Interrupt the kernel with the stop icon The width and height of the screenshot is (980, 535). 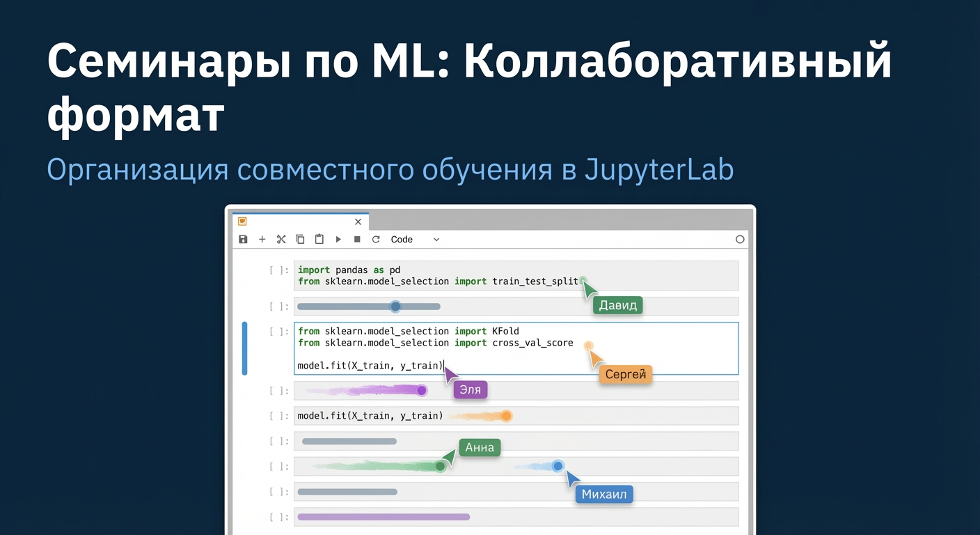356,239
